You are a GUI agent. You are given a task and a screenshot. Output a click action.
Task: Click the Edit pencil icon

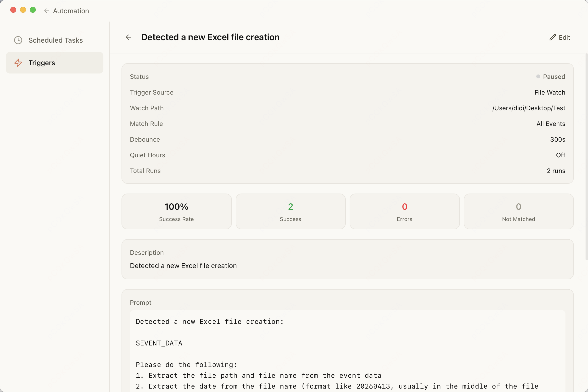(x=552, y=37)
